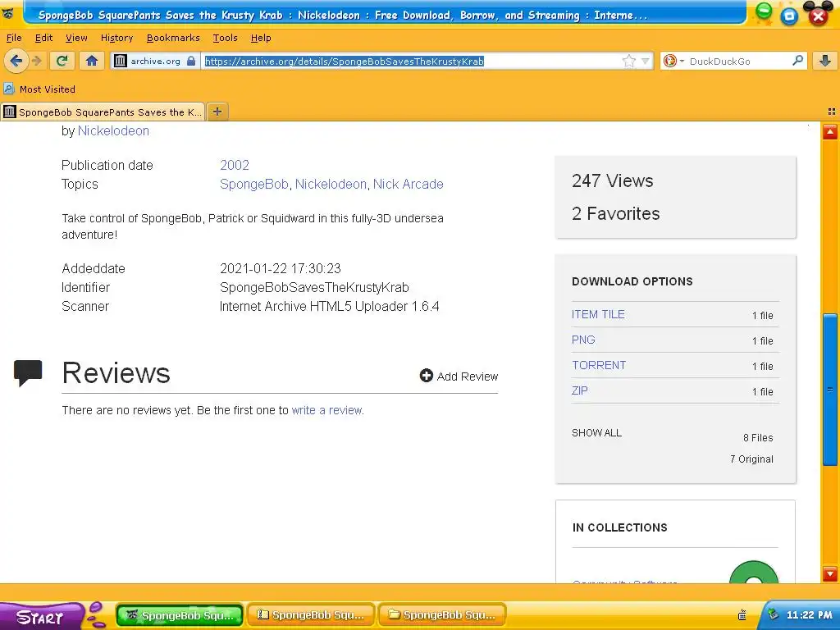Switch to the SpongeBob folder taskbar window
Image resolution: width=840 pixels, height=630 pixels.
click(x=442, y=615)
